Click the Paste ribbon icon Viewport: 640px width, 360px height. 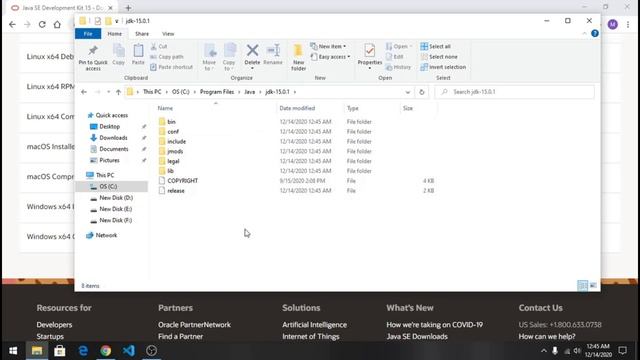pyautogui.click(x=138, y=51)
